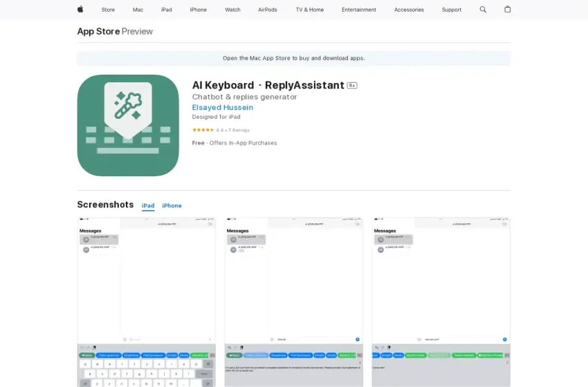The image size is (588, 387).
Task: Open the AirPods menu
Action: point(268,10)
